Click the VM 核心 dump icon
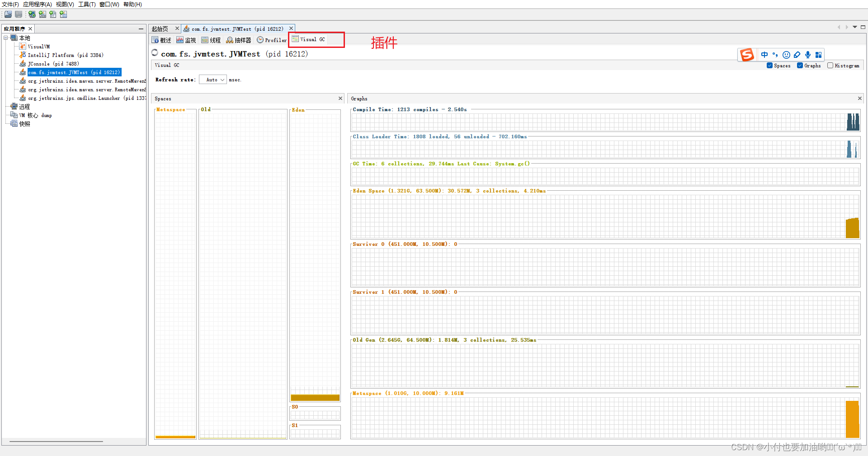The width and height of the screenshot is (868, 456). (14, 115)
